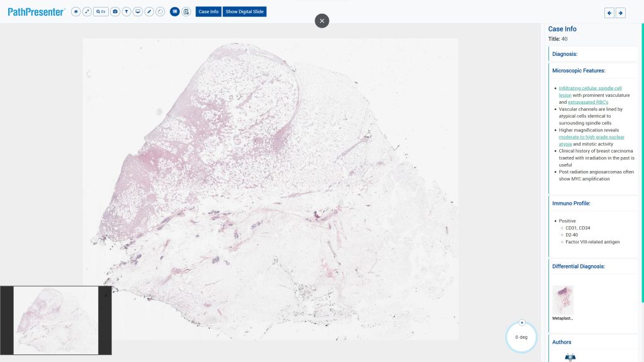Open the filter funnel tool
This screenshot has height=362, width=644.
coord(126,12)
